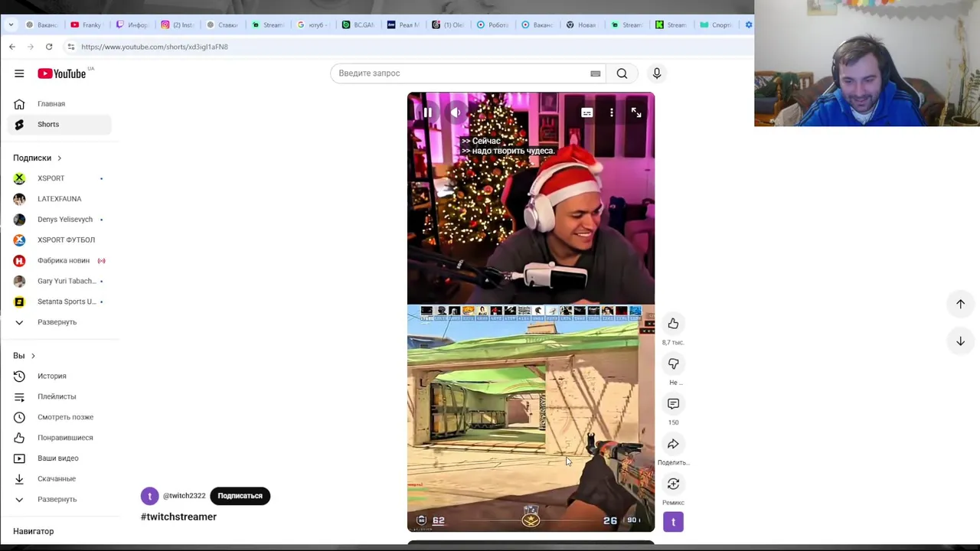Open the @twitch2322 channel link
Viewport: 980px width, 551px height.
point(184,496)
